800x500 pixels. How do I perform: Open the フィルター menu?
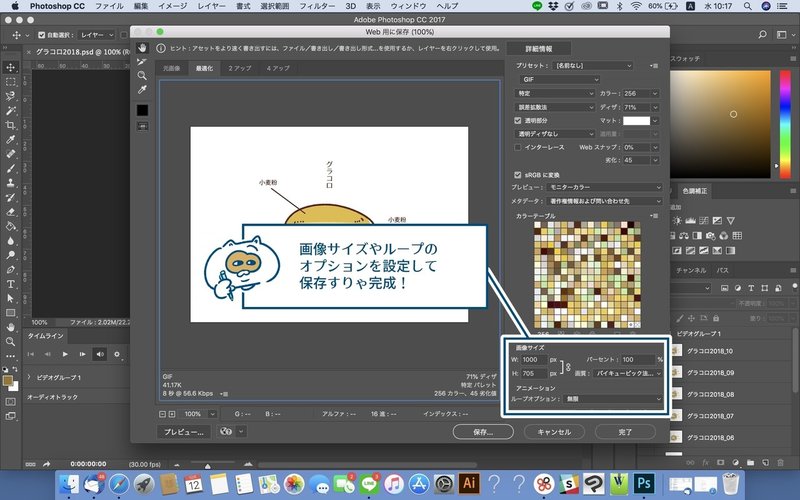click(317, 6)
